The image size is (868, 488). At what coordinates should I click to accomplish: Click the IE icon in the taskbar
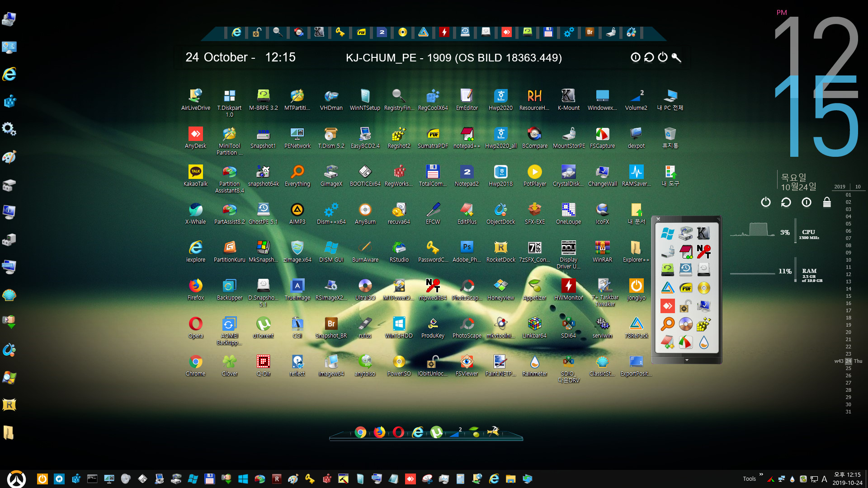click(x=494, y=479)
